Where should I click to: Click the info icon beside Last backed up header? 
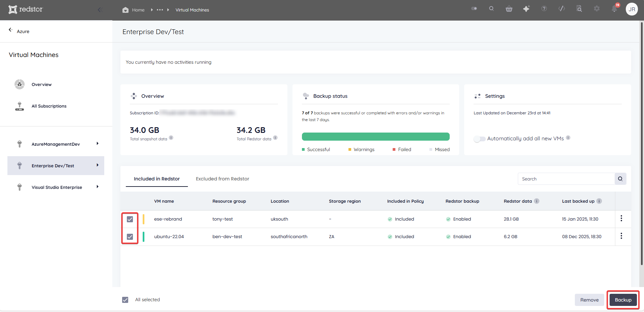(599, 201)
